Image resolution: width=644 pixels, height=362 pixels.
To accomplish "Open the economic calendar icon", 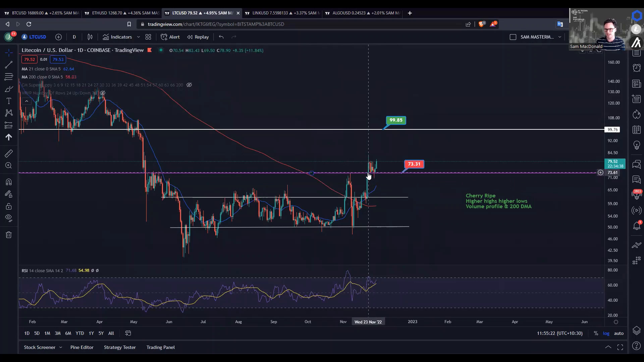I will point(637,130).
